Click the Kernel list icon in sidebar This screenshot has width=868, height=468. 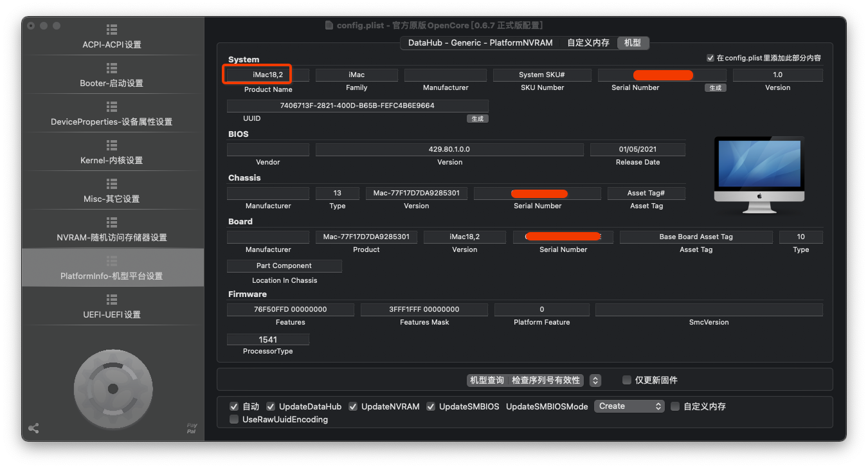[x=112, y=145]
